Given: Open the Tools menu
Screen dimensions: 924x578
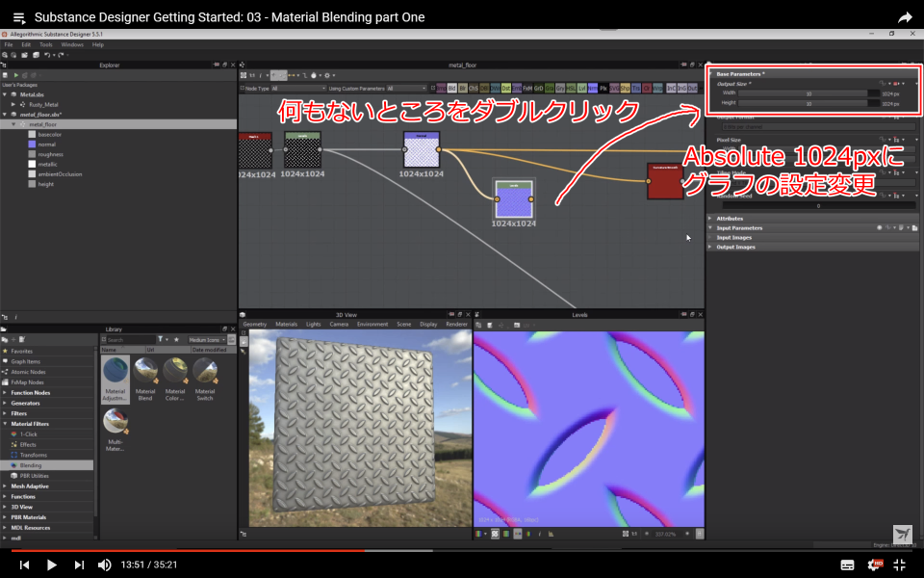Looking at the screenshot, I should (46, 44).
